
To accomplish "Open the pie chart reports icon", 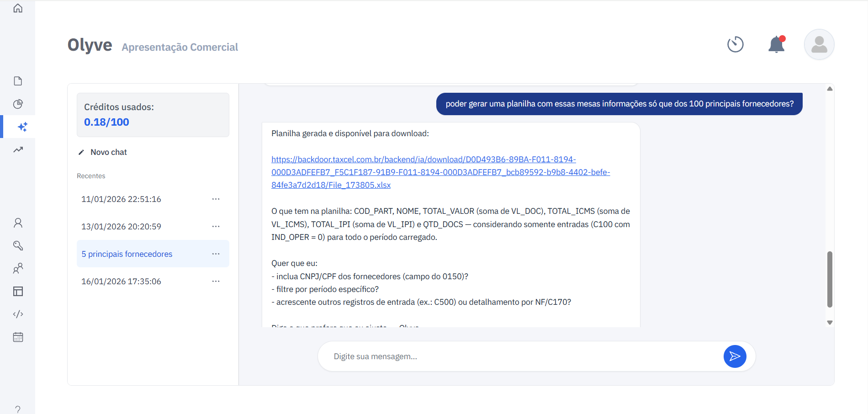I will coord(18,104).
